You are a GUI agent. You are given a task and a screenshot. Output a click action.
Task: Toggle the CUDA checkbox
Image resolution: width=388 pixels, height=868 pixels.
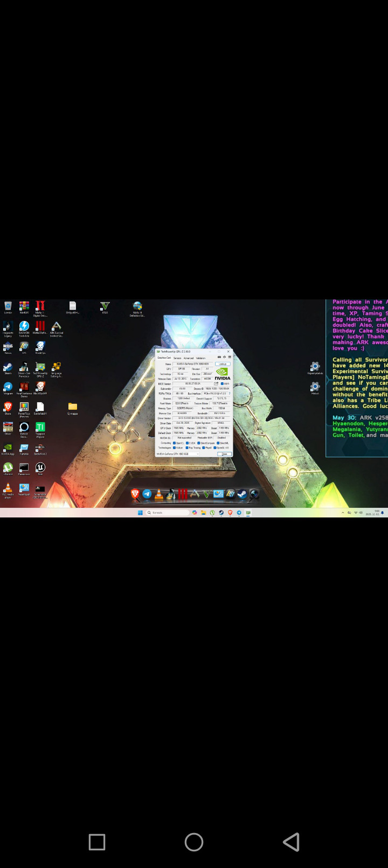coord(187,443)
